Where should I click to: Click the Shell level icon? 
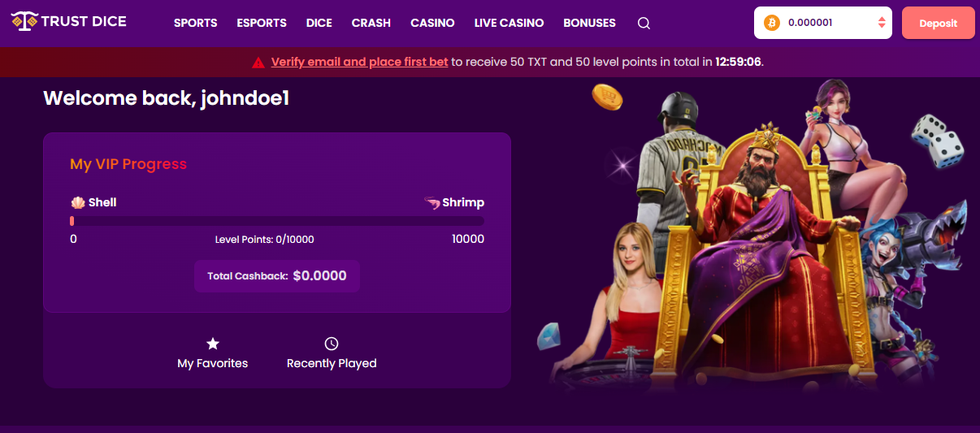click(78, 202)
